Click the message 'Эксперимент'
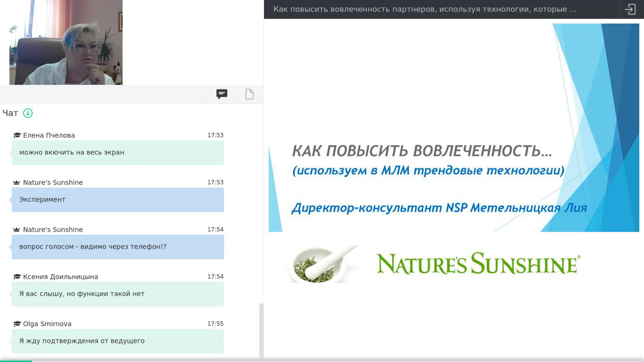 (118, 200)
